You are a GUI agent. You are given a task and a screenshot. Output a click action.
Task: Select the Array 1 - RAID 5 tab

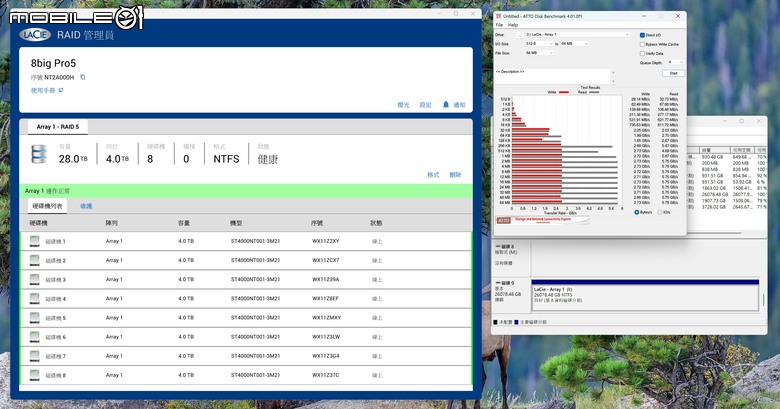[x=58, y=127]
